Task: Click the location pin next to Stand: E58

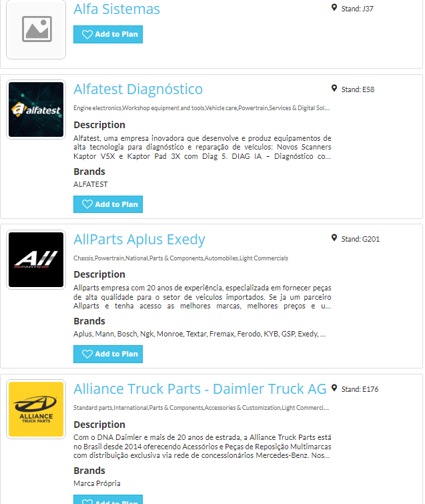Action: [334, 88]
